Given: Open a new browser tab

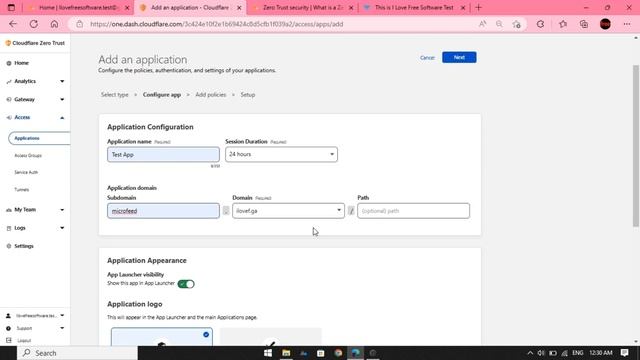Looking at the screenshot, I should (479, 7).
